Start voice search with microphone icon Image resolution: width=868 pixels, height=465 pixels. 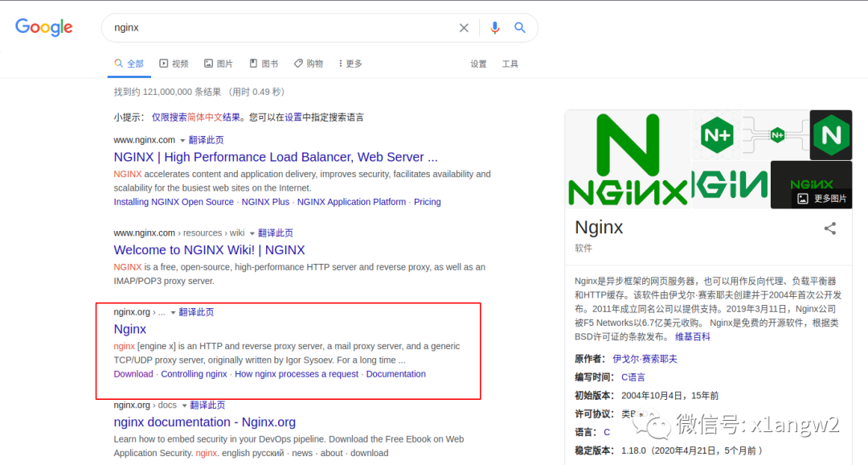click(x=495, y=27)
